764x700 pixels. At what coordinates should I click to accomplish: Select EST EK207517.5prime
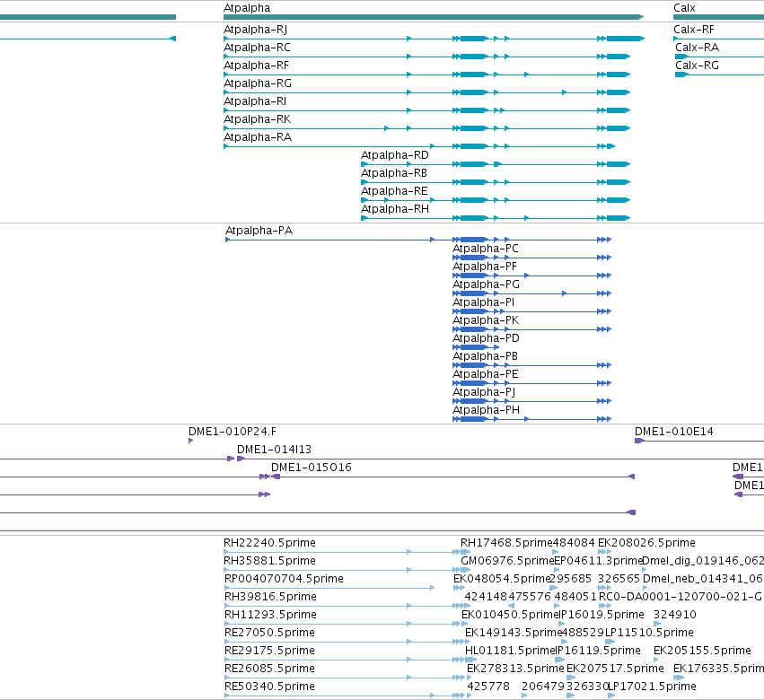[x=615, y=669]
